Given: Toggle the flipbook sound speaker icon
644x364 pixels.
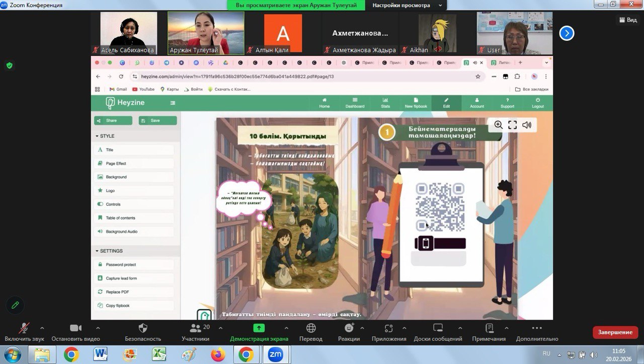Looking at the screenshot, I should tap(527, 125).
